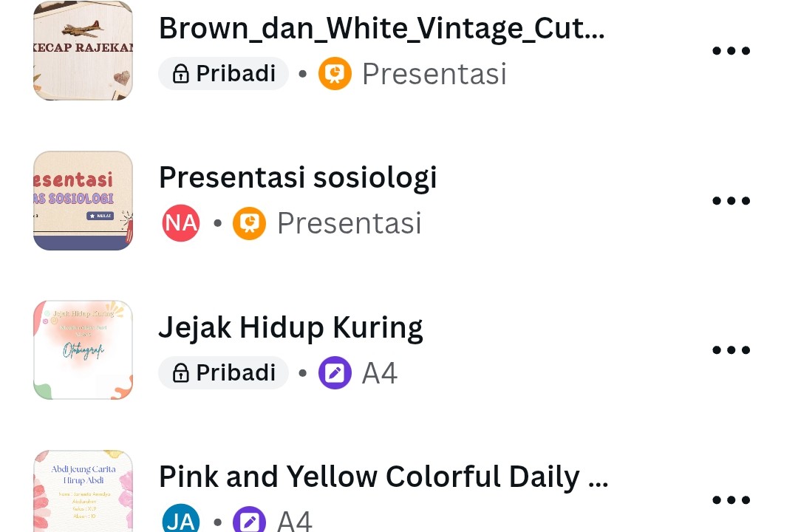Click the Pribadi badge under Jejak Hidup Kuring
The width and height of the screenshot is (798, 532).
coord(223,372)
